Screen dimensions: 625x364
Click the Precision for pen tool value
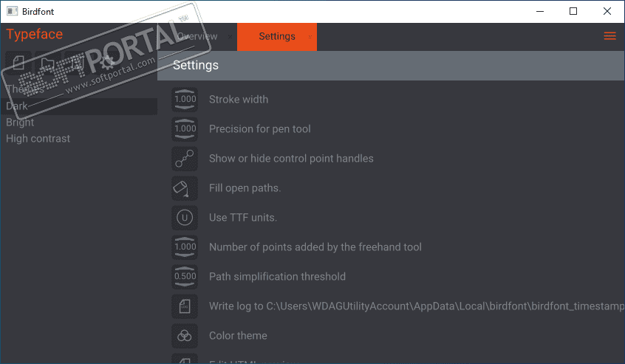pyautogui.click(x=185, y=128)
